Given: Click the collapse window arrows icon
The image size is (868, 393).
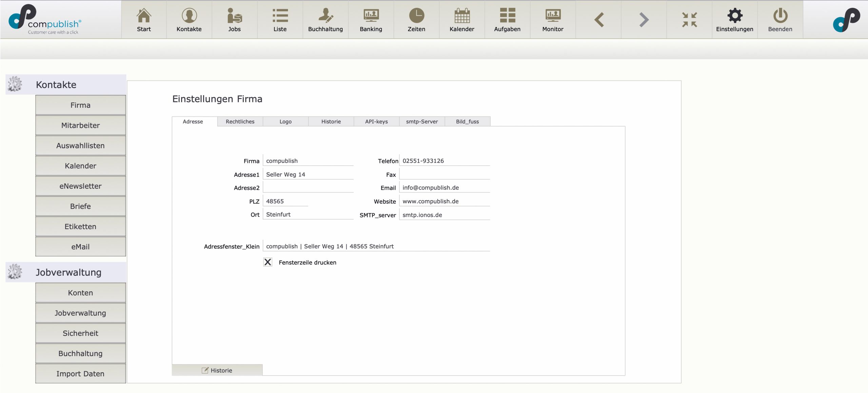Looking at the screenshot, I should 689,20.
